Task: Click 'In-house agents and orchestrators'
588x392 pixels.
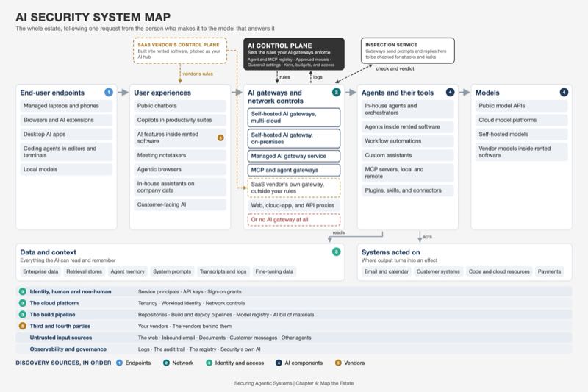Action: (x=408, y=109)
